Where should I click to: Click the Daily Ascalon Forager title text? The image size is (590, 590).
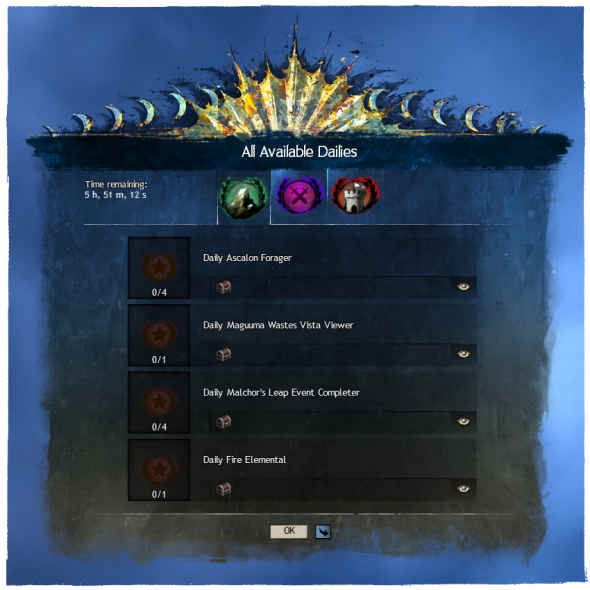[247, 258]
